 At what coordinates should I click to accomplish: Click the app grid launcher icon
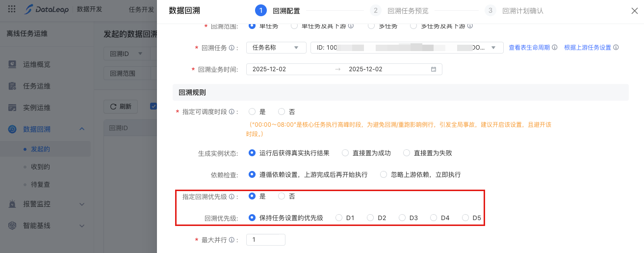(12, 9)
